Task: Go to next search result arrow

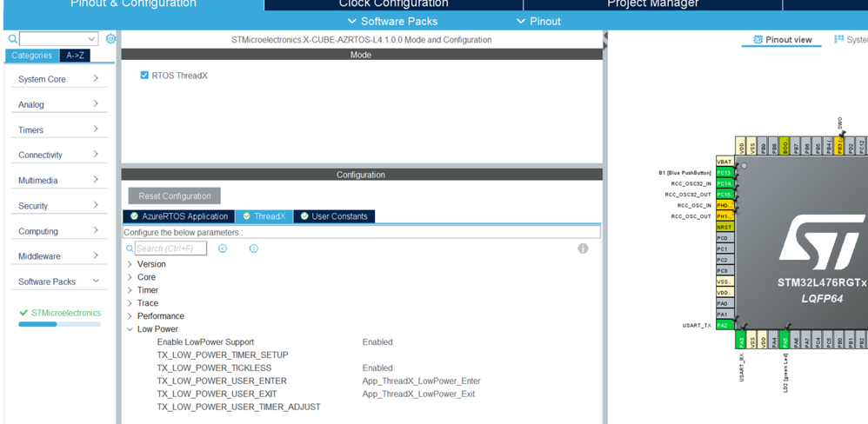Action: point(254,248)
